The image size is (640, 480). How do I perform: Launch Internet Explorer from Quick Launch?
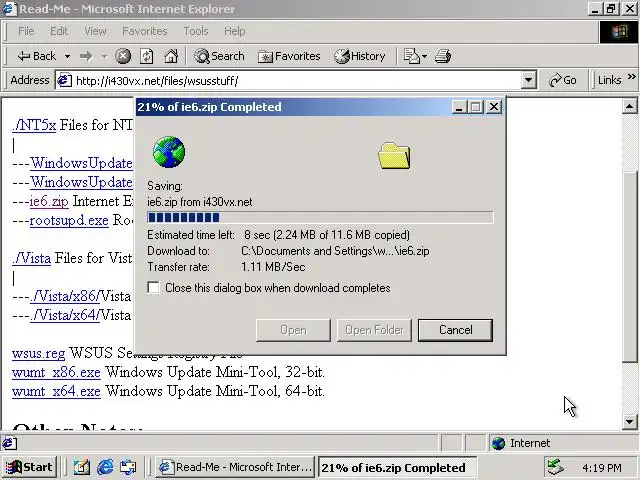(105, 467)
